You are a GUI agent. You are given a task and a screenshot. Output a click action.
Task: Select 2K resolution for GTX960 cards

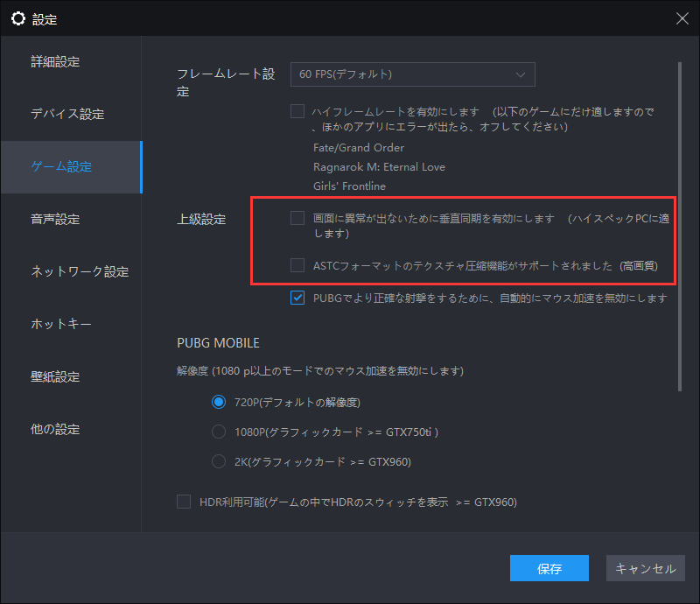point(218,461)
